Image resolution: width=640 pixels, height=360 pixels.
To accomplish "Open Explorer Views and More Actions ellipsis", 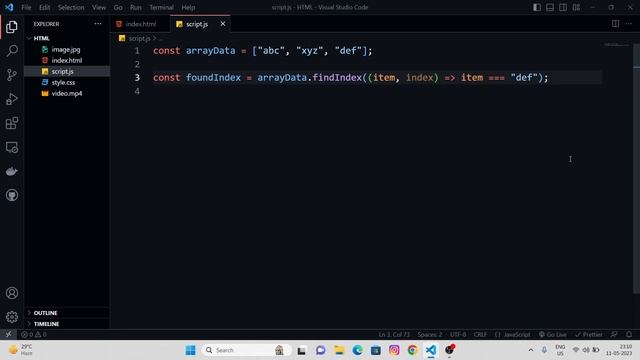I will [98, 24].
